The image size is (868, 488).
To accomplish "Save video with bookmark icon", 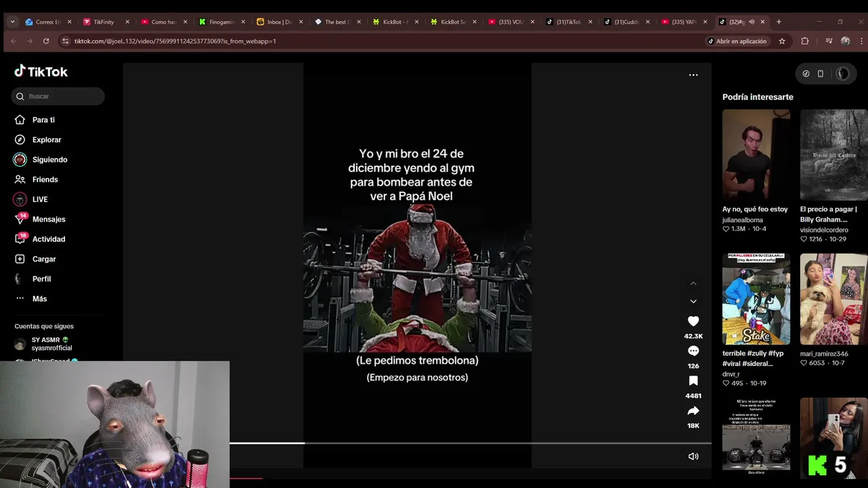I will point(693,381).
